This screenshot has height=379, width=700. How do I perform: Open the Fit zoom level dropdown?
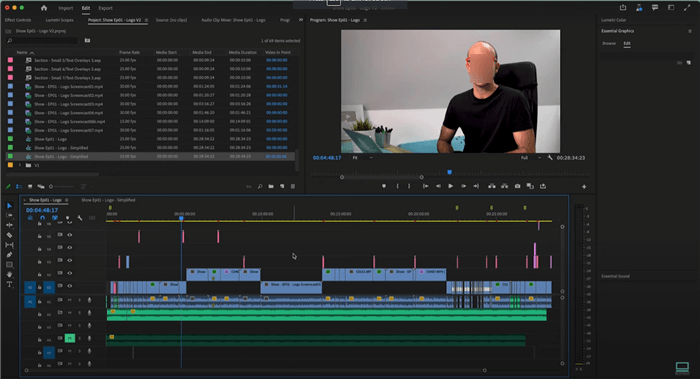[x=362, y=158]
